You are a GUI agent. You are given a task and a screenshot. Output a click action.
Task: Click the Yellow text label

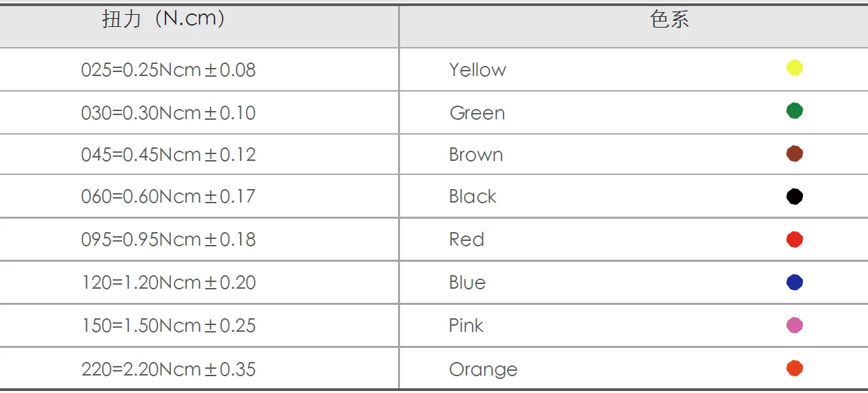[x=477, y=70]
